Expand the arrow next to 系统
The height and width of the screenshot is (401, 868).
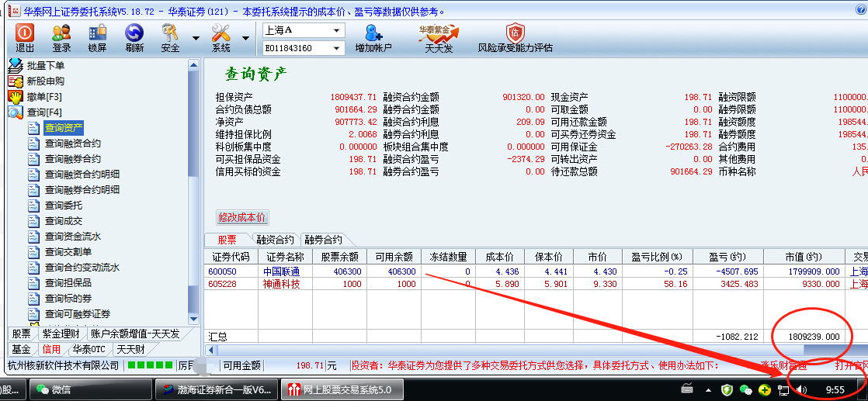(x=246, y=38)
